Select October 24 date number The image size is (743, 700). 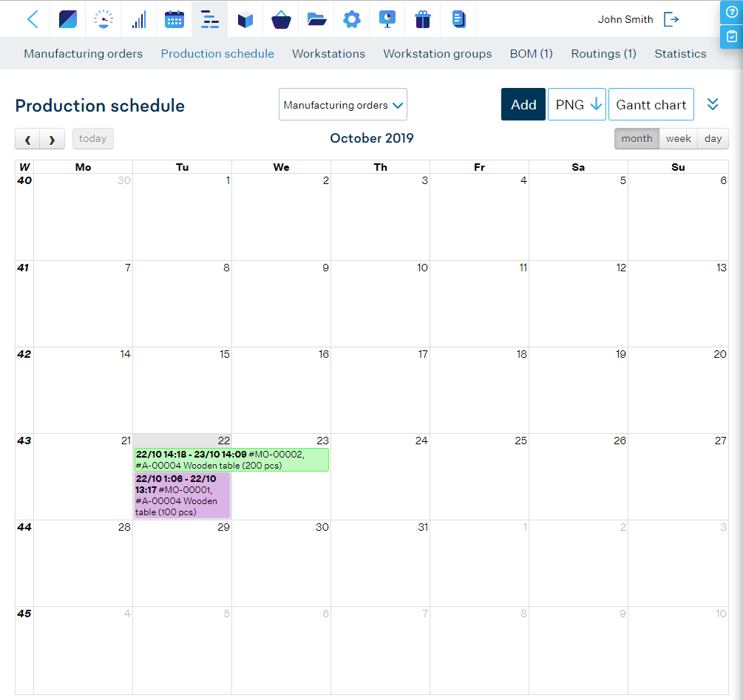[421, 441]
